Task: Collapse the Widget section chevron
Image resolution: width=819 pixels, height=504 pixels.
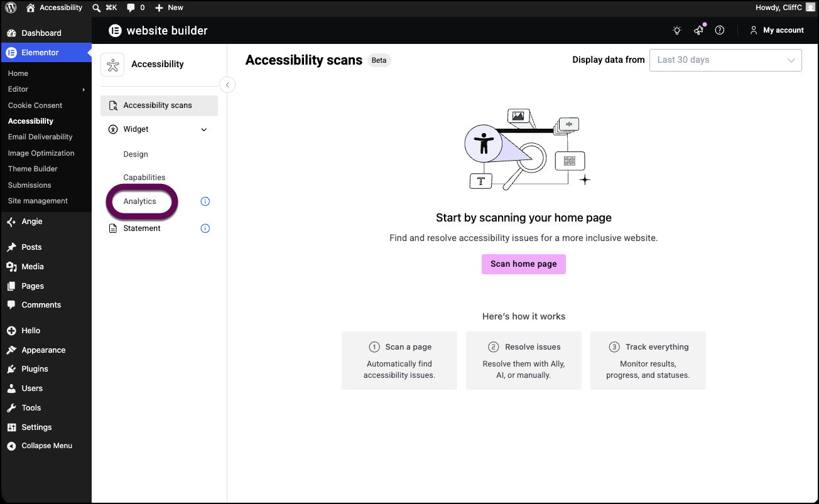Action: (x=203, y=130)
